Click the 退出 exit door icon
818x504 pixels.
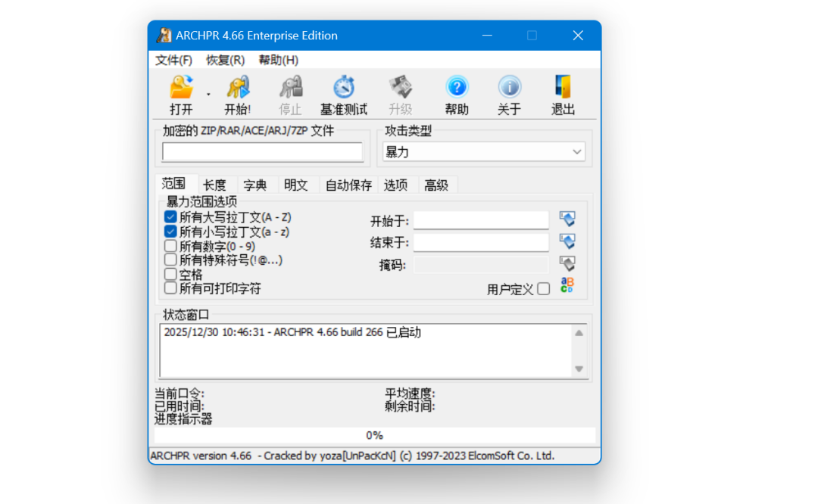click(x=563, y=88)
